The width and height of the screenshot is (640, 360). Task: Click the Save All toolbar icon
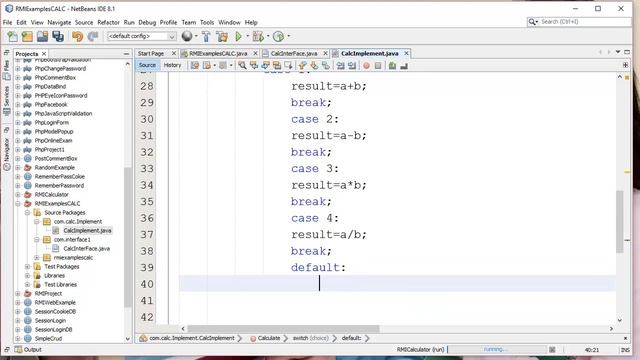pos(58,36)
